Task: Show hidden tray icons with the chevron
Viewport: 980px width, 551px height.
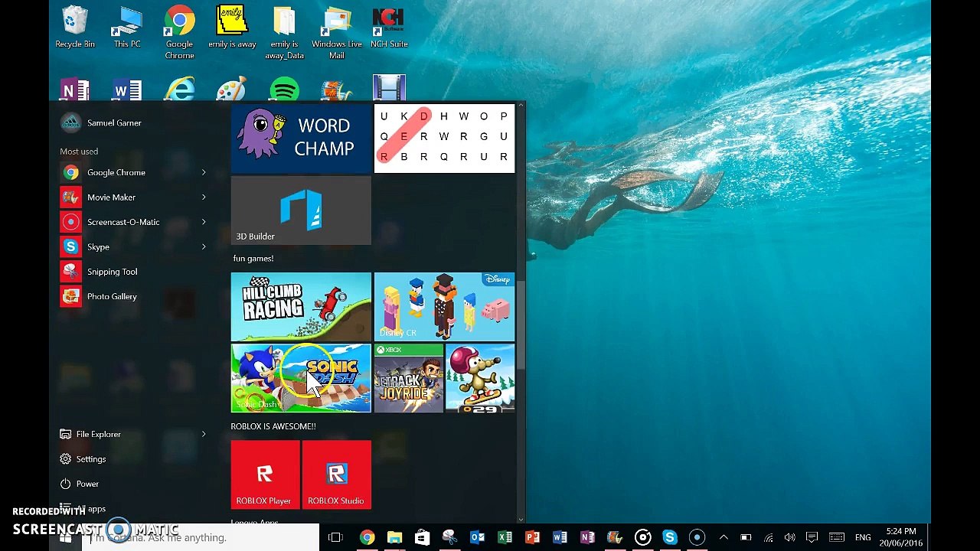Action: click(724, 537)
